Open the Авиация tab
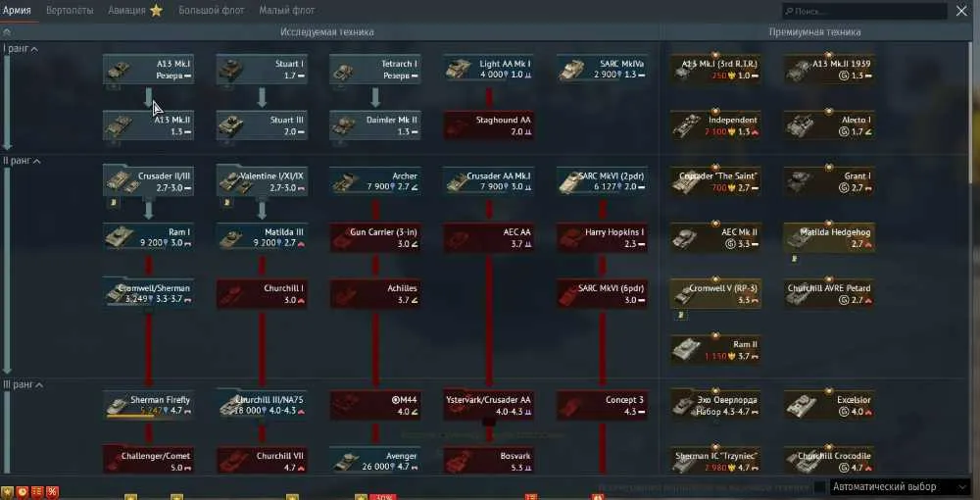The image size is (980, 500). click(x=126, y=11)
